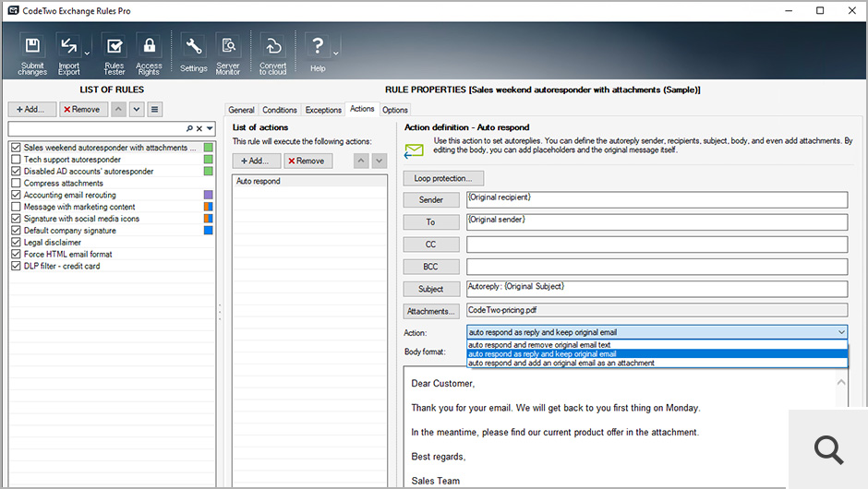Click the magnifier zoom icon
This screenshot has height=489, width=868.
point(828,449)
